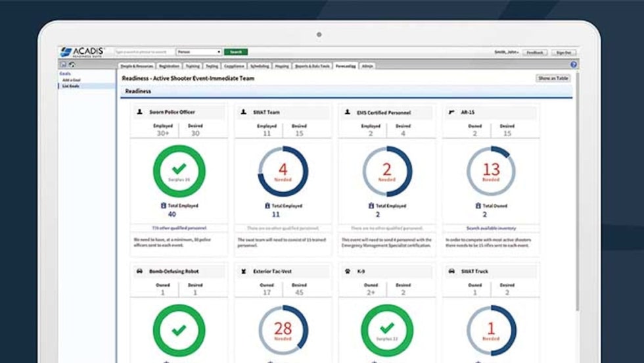Image resolution: width=644 pixels, height=363 pixels.
Task: Open the Person search type dropdown
Action: [199, 52]
